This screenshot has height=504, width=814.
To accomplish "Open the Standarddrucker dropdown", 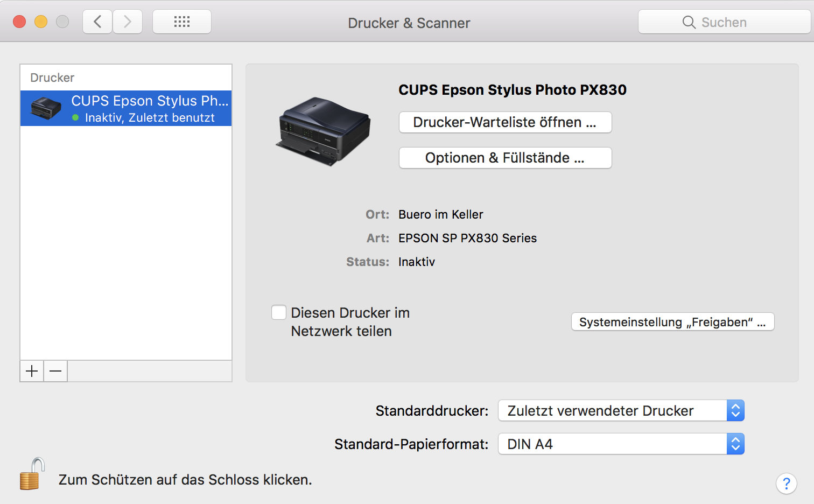I will (621, 411).
